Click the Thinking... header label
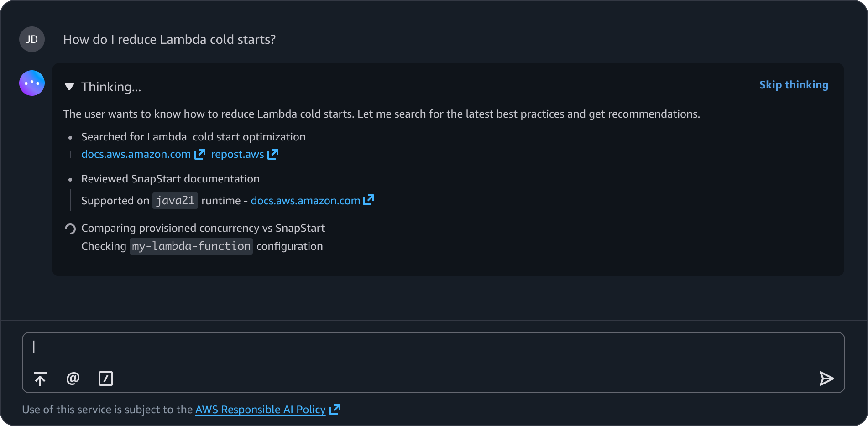The height and width of the screenshot is (426, 868). coord(111,87)
